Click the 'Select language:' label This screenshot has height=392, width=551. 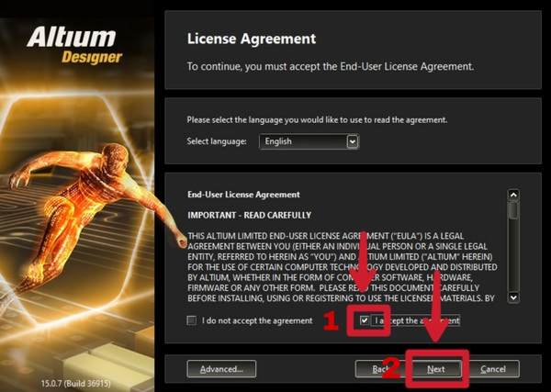[217, 141]
